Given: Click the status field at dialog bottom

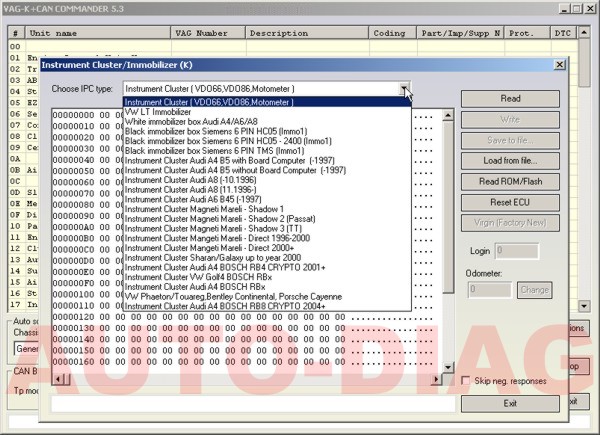Looking at the screenshot, I should coord(253,404).
